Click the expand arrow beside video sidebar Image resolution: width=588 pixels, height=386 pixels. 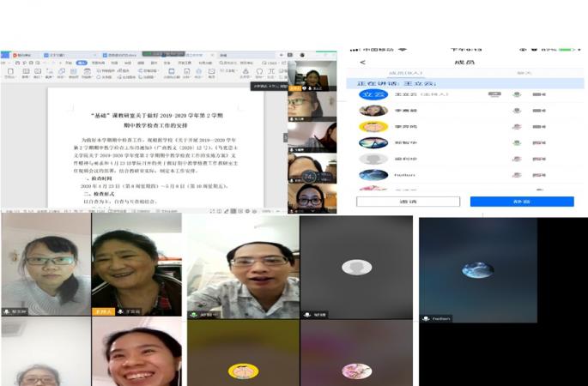tap(286, 137)
